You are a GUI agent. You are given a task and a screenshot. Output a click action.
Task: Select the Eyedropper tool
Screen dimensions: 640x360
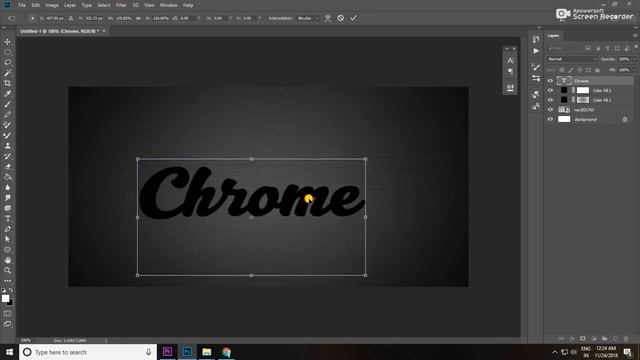(7, 94)
